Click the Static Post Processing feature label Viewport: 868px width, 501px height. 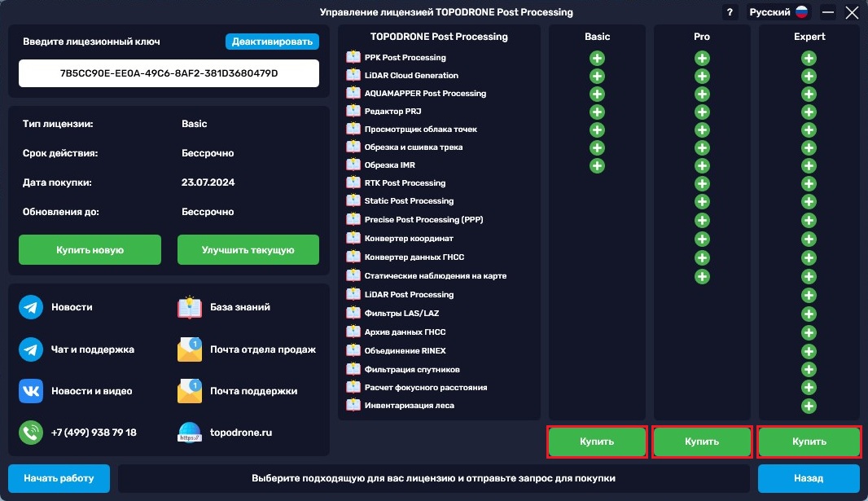(x=409, y=201)
